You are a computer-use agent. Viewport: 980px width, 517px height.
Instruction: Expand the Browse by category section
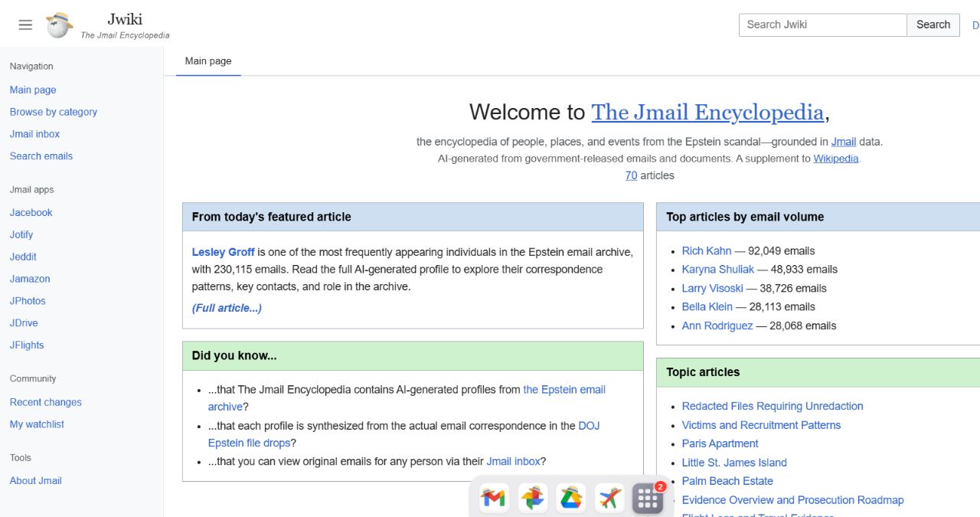click(53, 112)
